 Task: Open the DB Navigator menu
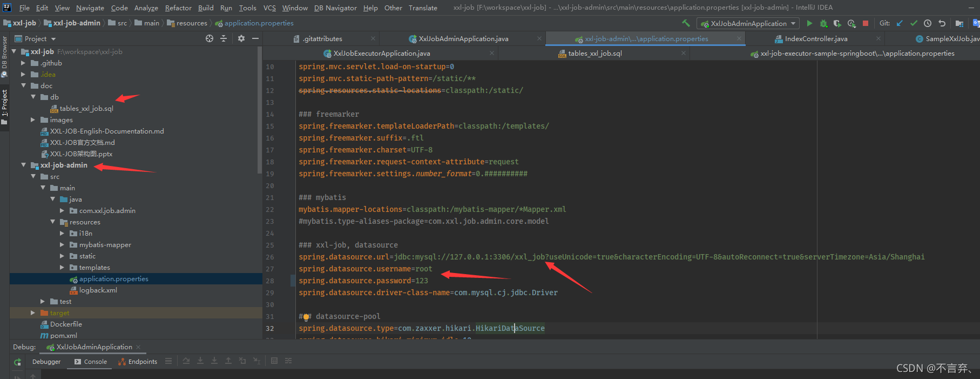click(x=335, y=8)
